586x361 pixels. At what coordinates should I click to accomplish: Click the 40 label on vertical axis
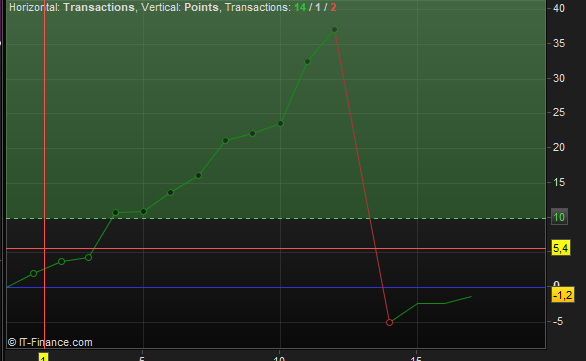pyautogui.click(x=559, y=8)
